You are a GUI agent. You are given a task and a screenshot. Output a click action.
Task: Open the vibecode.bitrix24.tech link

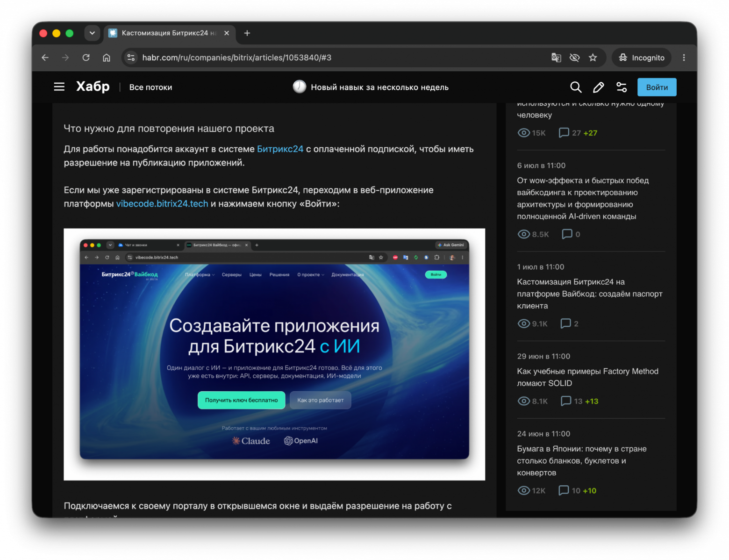162,204
